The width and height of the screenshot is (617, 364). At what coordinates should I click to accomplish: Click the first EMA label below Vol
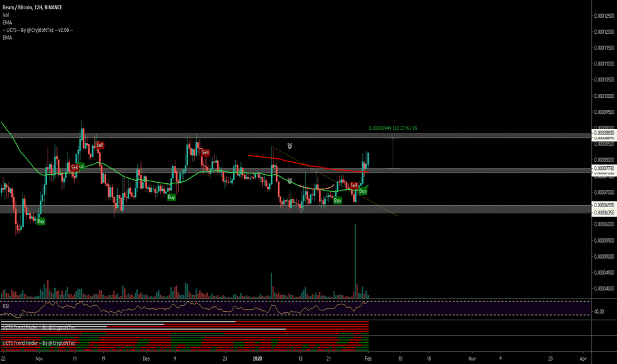7,23
